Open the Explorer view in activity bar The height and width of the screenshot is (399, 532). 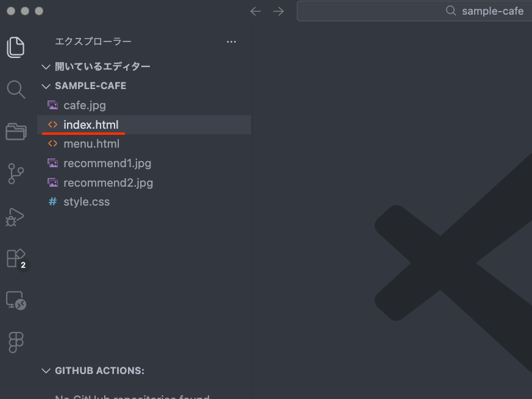pos(16,47)
